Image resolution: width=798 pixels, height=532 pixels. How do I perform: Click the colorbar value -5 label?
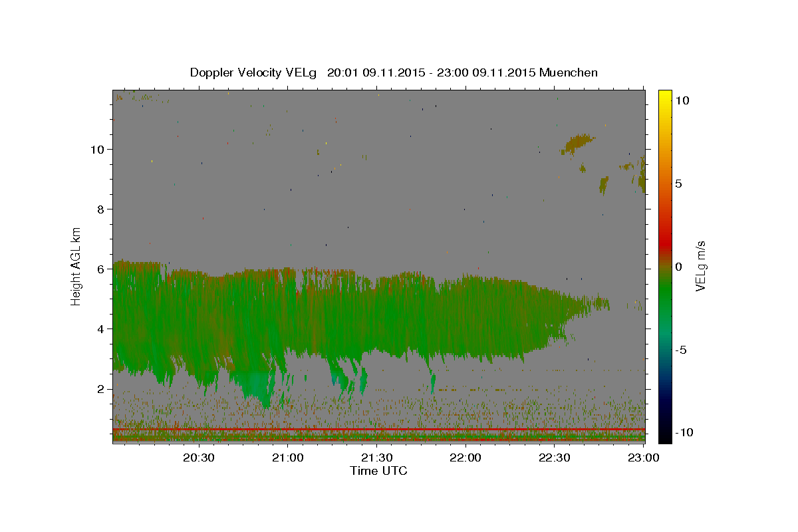tap(681, 350)
